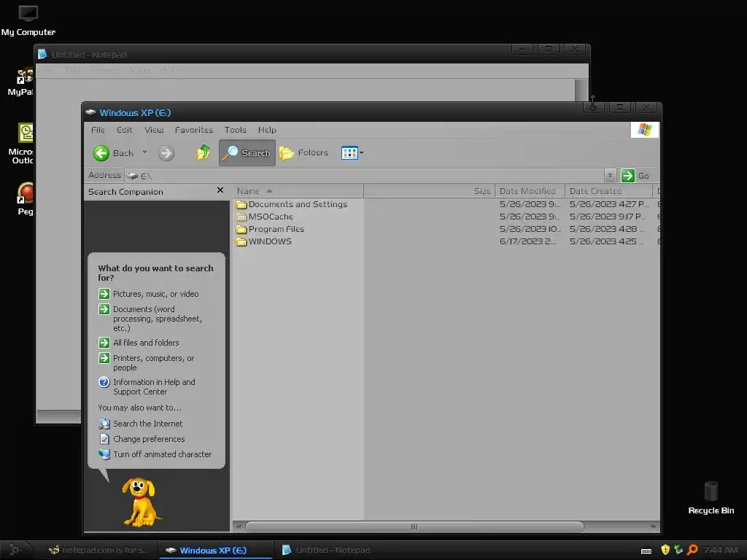The width and height of the screenshot is (747, 560).
Task: Click the Windows flag logo in Explorer
Action: [x=645, y=130]
